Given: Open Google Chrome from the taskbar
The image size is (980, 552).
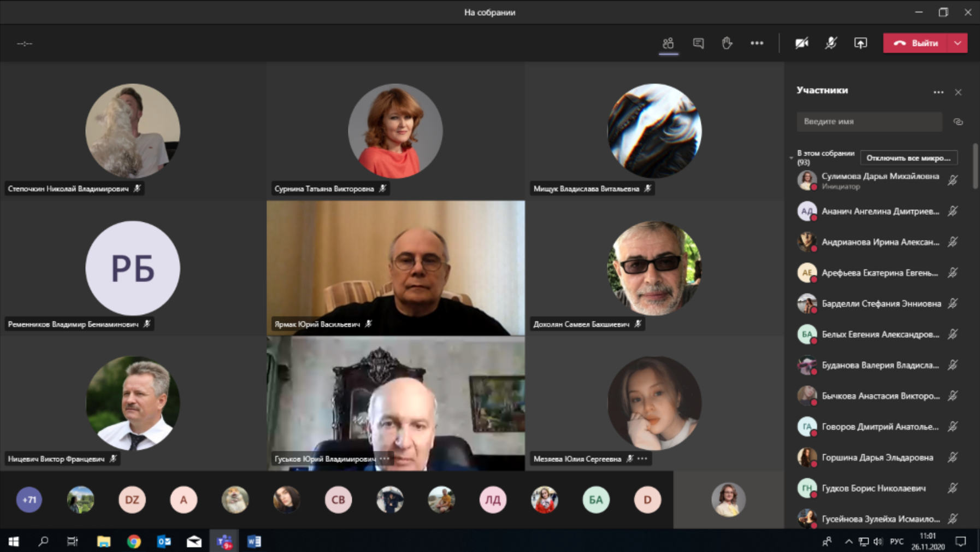Looking at the screenshot, I should coord(134,542).
